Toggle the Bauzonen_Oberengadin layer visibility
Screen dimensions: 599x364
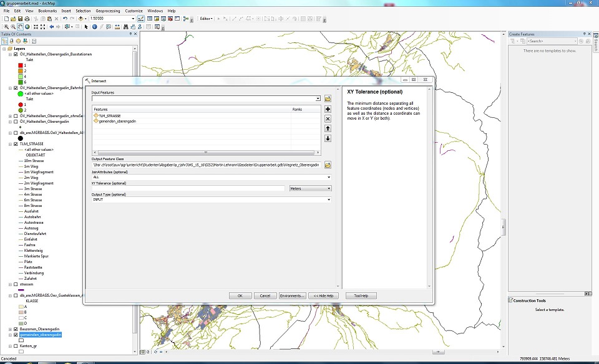(15, 329)
